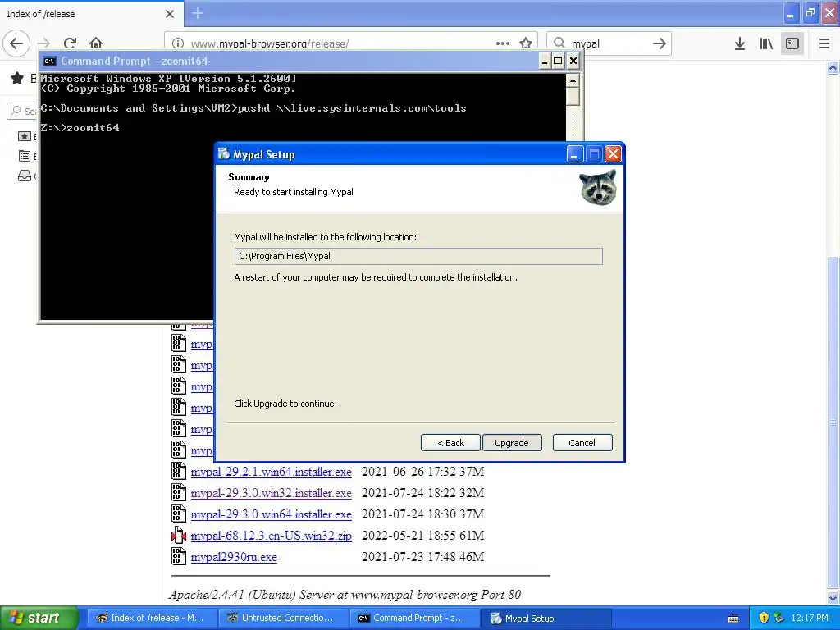Screen dimensions: 840x630
Task: Open the browser hamburger menu
Action: pyautogui.click(x=824, y=43)
